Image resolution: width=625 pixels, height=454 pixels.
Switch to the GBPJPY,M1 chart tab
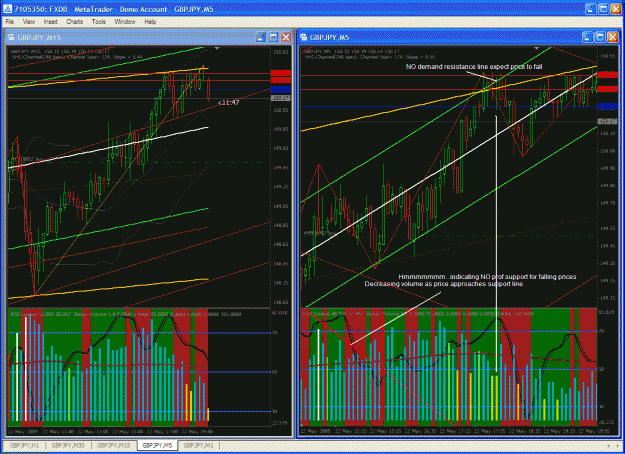click(198, 445)
